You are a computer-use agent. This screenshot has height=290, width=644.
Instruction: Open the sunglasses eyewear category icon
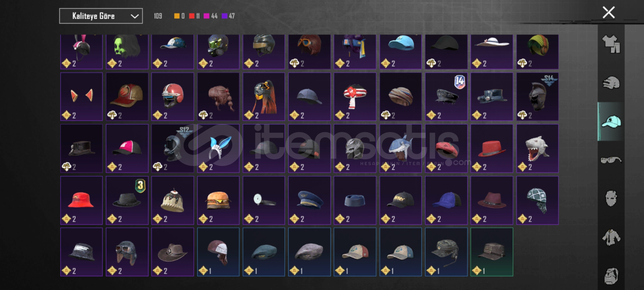611,160
